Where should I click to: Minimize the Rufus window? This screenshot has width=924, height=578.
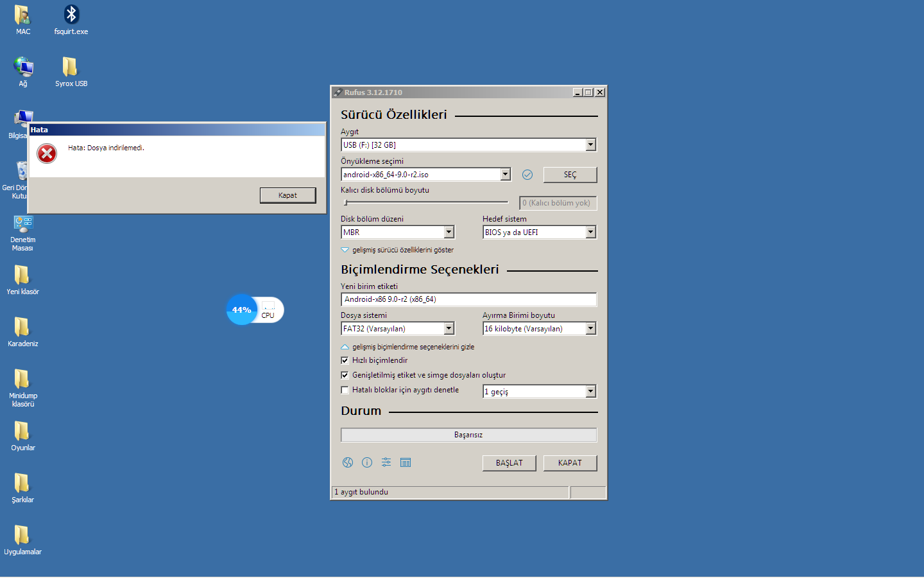click(577, 92)
